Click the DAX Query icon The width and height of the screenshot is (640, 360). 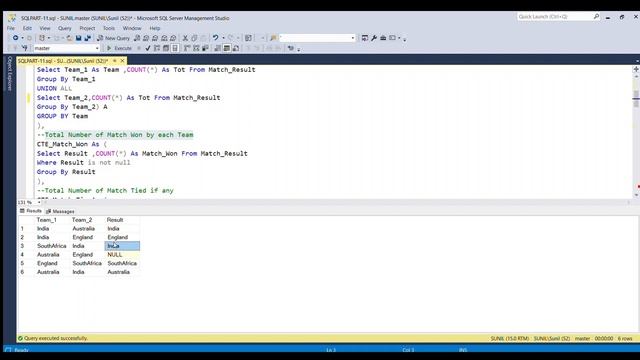pos(173,38)
